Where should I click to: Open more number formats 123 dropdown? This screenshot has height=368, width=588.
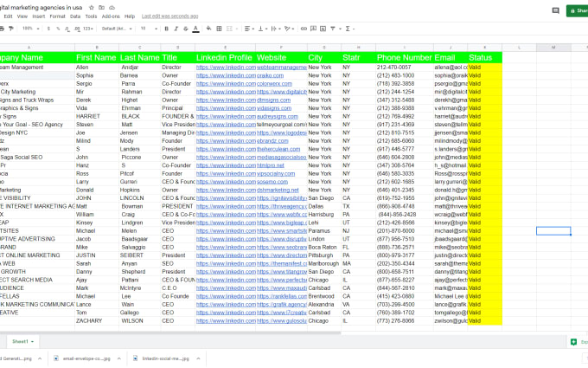88,29
